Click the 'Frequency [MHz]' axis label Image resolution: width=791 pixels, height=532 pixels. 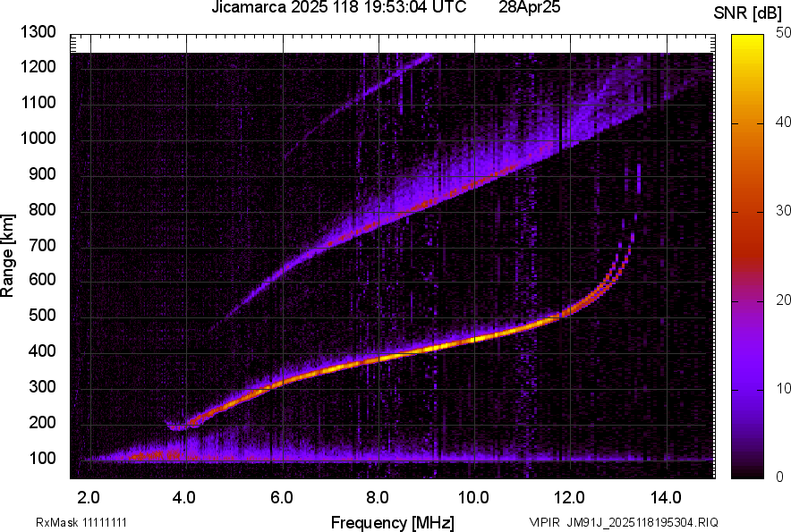point(393,522)
